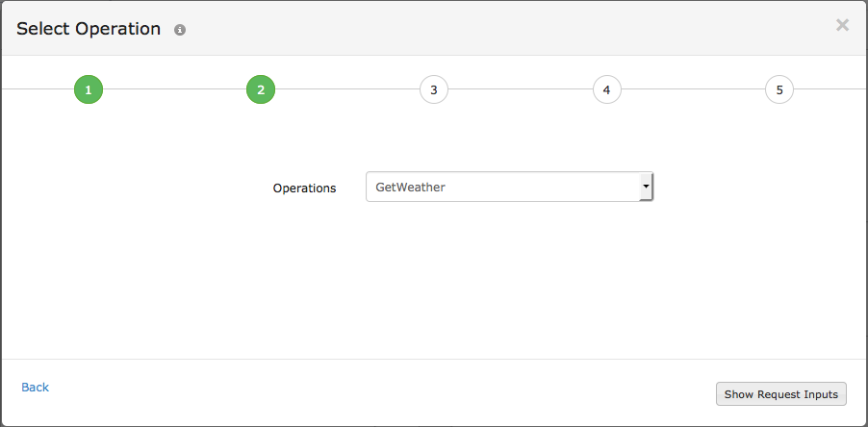Viewport: 868px width, 427px height.
Task: Click connector line between steps 3 and 4
Action: pyautogui.click(x=520, y=89)
